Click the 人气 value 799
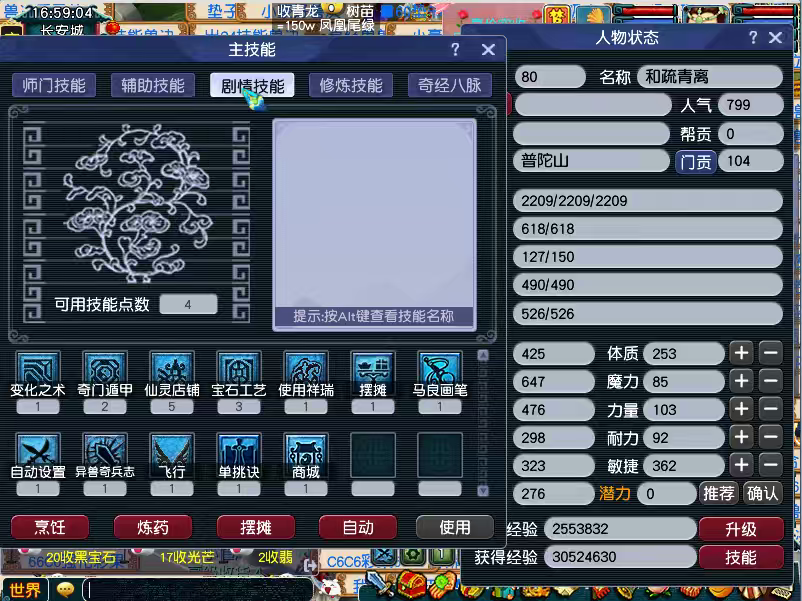 pyautogui.click(x=750, y=105)
